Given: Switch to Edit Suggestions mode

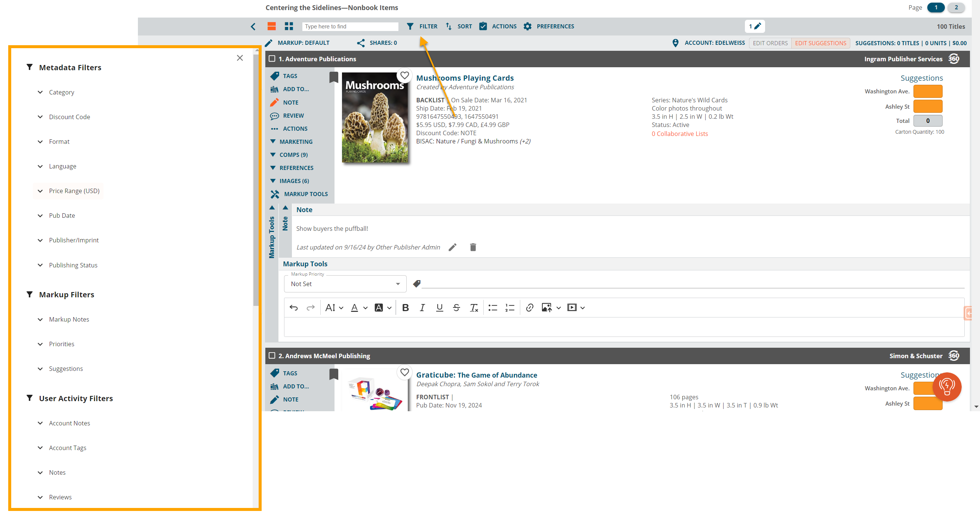Looking at the screenshot, I should point(820,43).
